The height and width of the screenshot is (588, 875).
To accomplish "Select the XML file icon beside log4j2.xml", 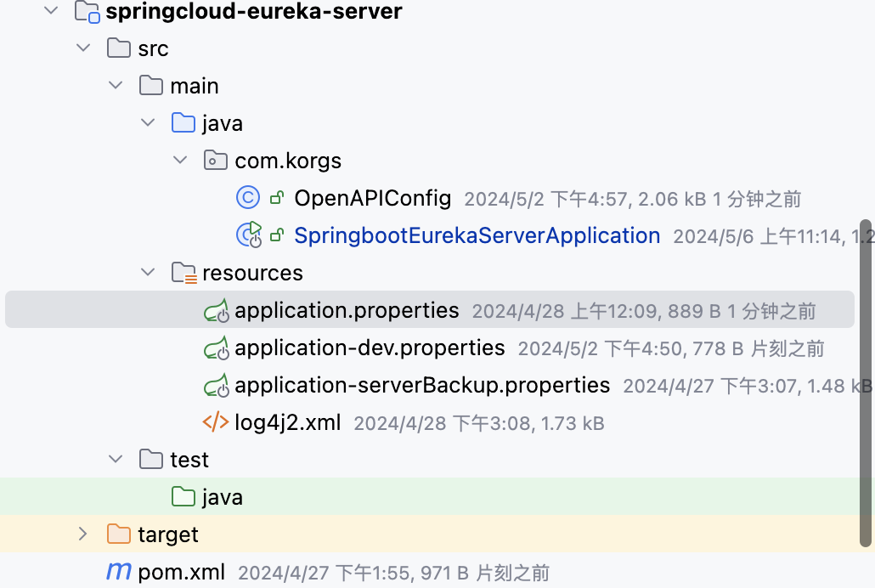I will (216, 422).
